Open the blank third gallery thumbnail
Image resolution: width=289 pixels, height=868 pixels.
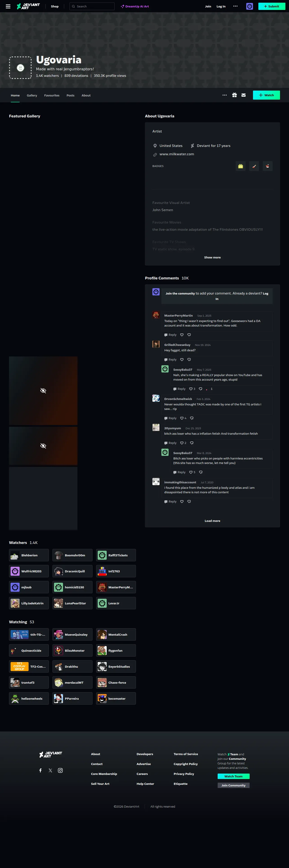point(43,498)
